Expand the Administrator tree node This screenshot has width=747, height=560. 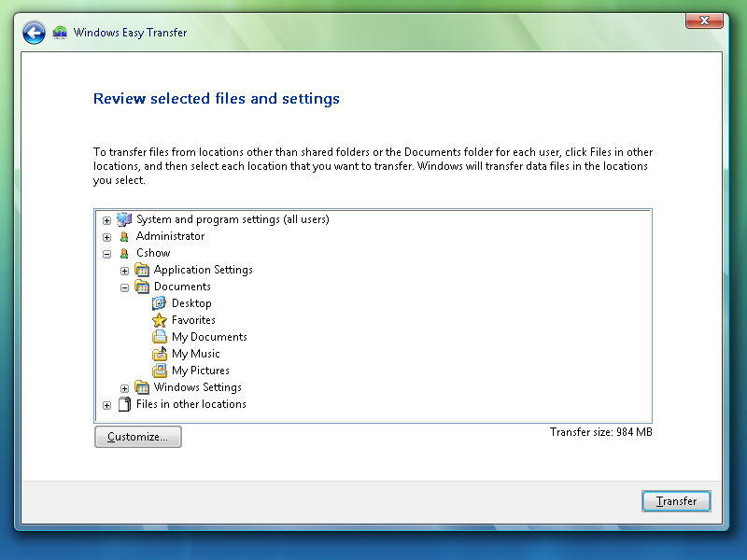pos(106,237)
